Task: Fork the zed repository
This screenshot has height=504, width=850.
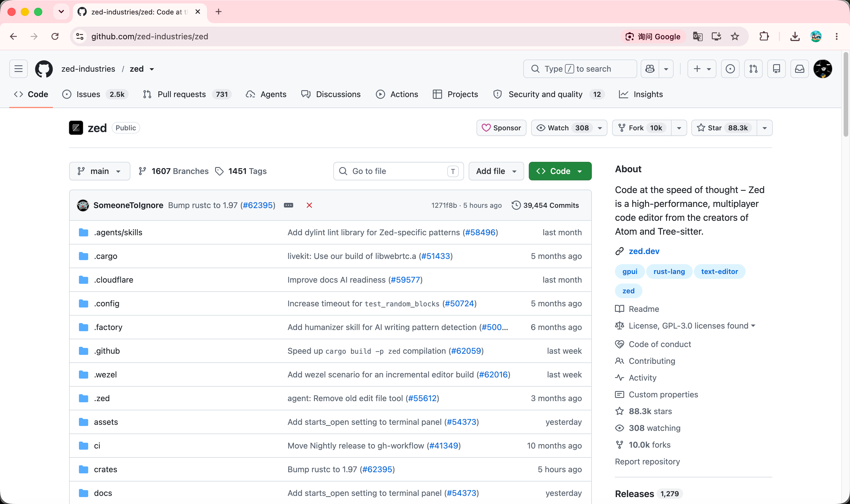Action: pos(642,128)
